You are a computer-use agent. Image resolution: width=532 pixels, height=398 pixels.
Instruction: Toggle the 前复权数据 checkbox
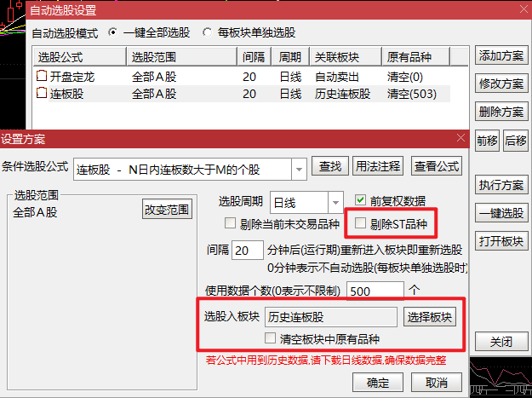[x=361, y=201]
